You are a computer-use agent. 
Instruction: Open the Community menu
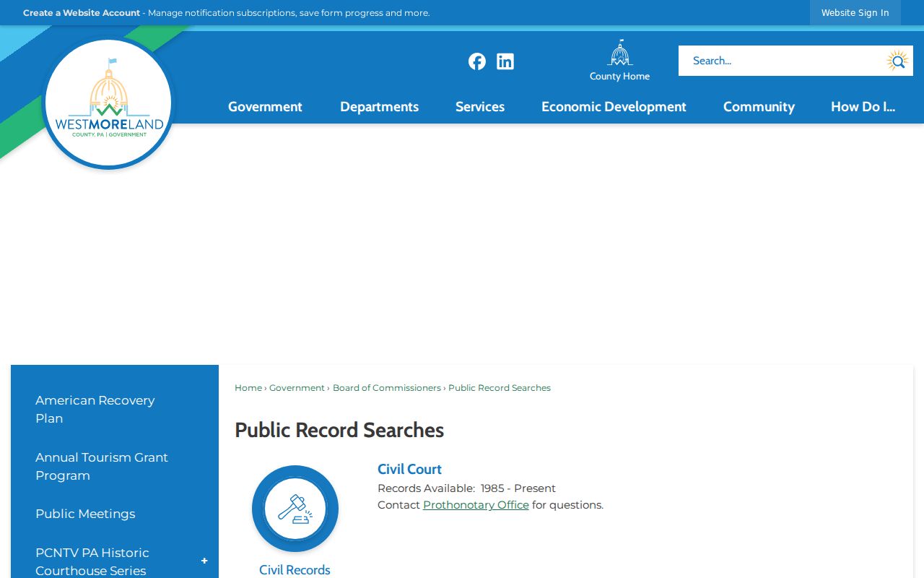click(759, 107)
